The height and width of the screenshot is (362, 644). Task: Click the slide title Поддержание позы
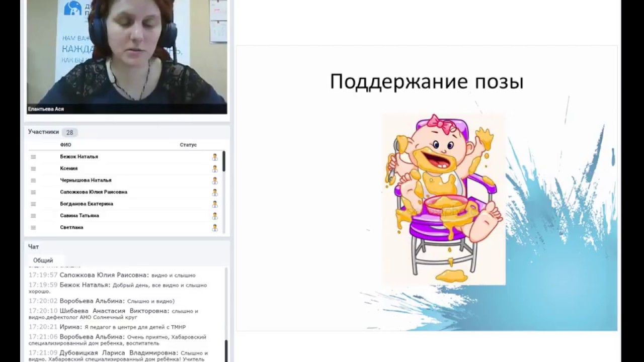[427, 81]
